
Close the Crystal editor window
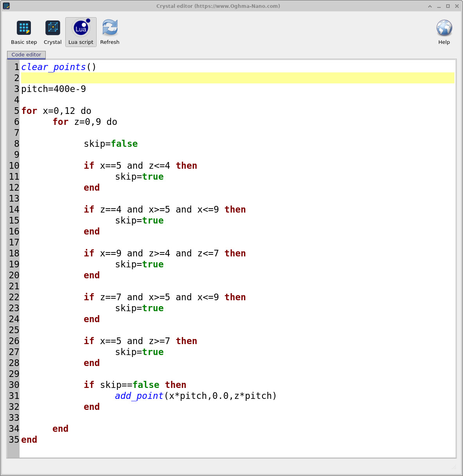(457, 6)
